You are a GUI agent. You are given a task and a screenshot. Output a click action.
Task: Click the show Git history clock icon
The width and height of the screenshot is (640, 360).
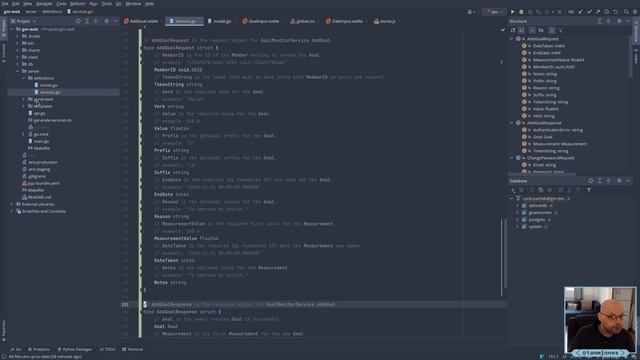pyautogui.click(x=607, y=12)
